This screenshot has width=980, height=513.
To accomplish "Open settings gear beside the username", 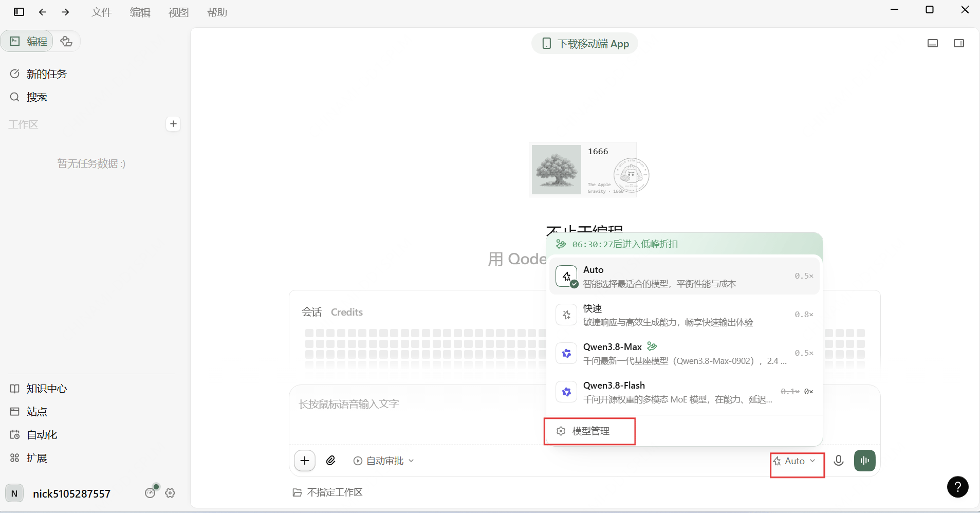I will point(170,493).
